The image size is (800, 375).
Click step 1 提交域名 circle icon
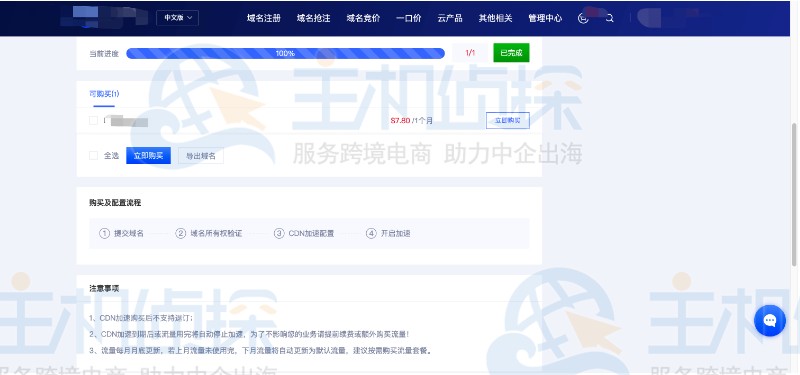tap(105, 233)
